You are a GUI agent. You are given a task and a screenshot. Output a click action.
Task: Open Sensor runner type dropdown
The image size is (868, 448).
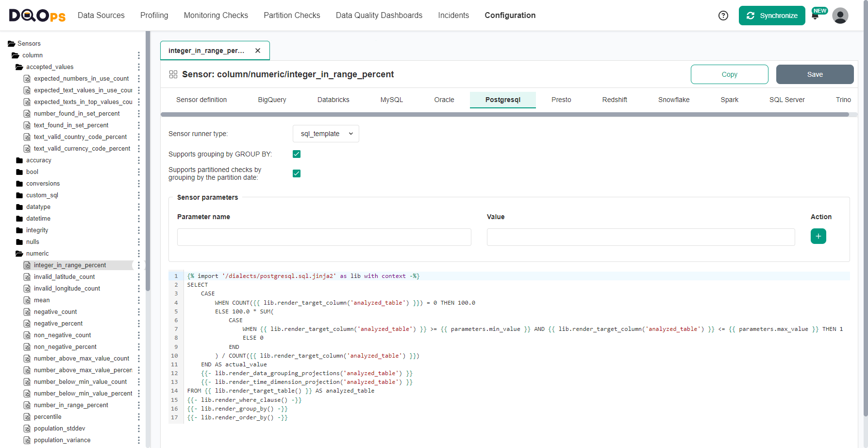pyautogui.click(x=326, y=134)
